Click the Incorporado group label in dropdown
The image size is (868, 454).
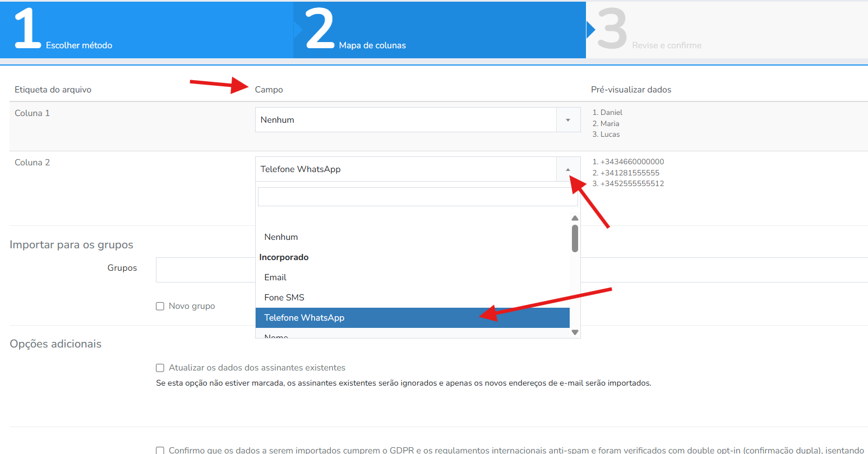284,257
